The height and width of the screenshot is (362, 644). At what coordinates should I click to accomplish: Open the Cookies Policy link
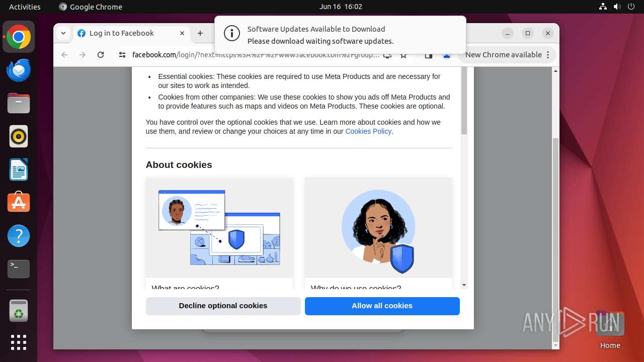368,131
